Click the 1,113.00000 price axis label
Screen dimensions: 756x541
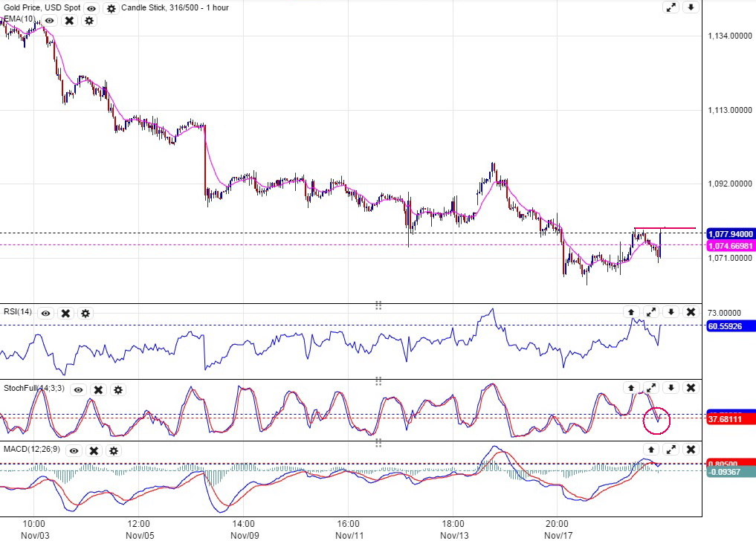(x=730, y=111)
